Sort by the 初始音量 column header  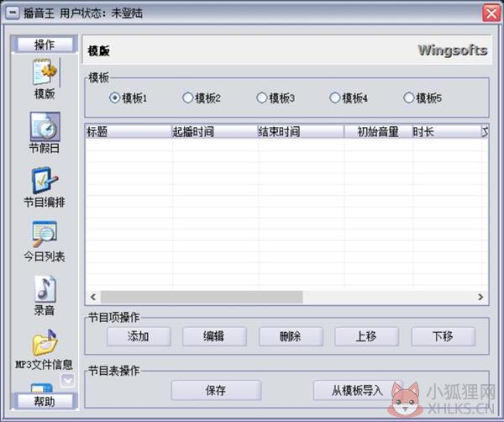(378, 131)
